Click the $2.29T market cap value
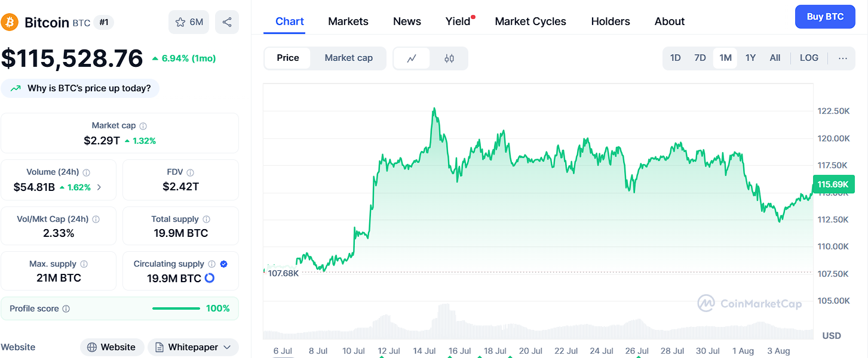The height and width of the screenshot is (358, 868). point(102,141)
